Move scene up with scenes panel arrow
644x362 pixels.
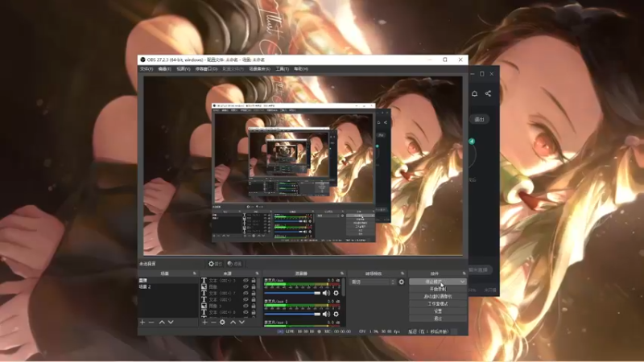click(x=162, y=323)
